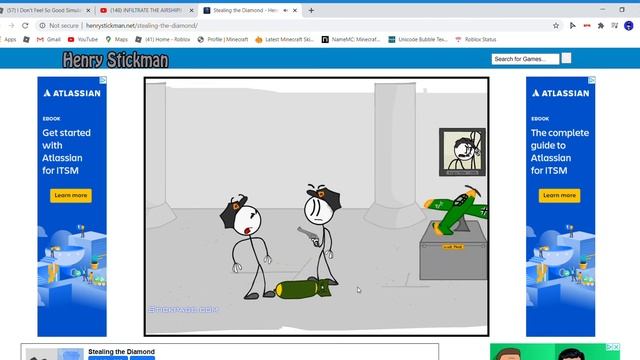
Task: Click Learn more on left Atlassian ad
Action: point(71,196)
